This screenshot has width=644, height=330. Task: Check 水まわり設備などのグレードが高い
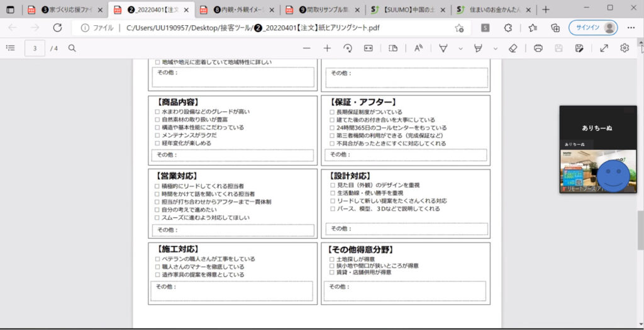point(157,111)
